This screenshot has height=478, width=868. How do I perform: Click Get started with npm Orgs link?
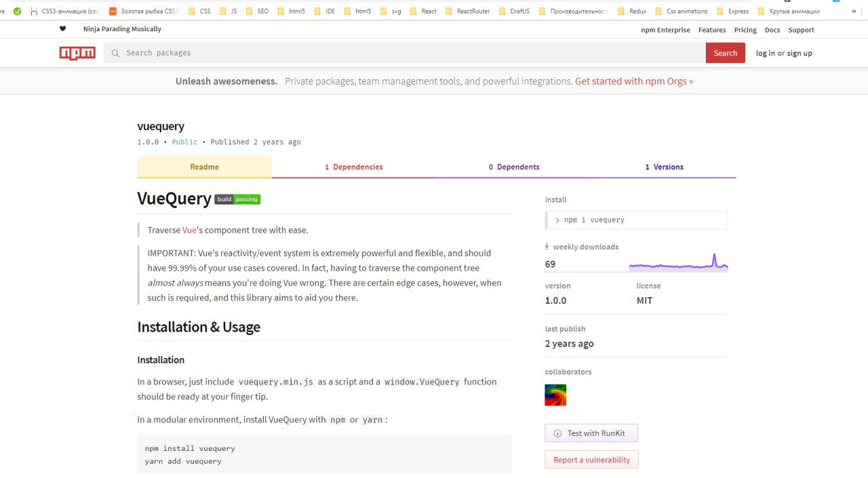click(x=634, y=81)
